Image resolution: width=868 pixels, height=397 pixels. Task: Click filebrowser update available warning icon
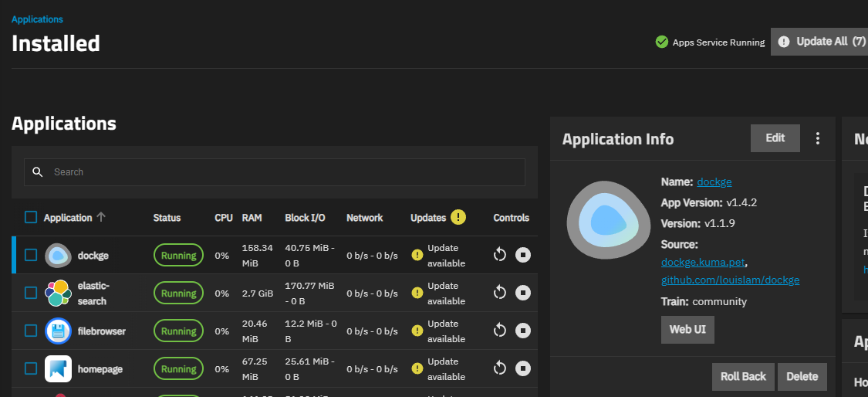tap(417, 331)
